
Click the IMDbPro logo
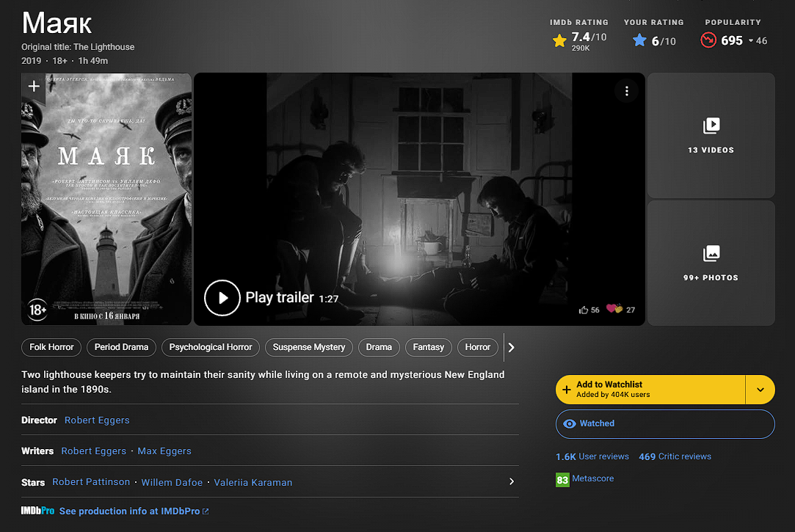(x=37, y=511)
